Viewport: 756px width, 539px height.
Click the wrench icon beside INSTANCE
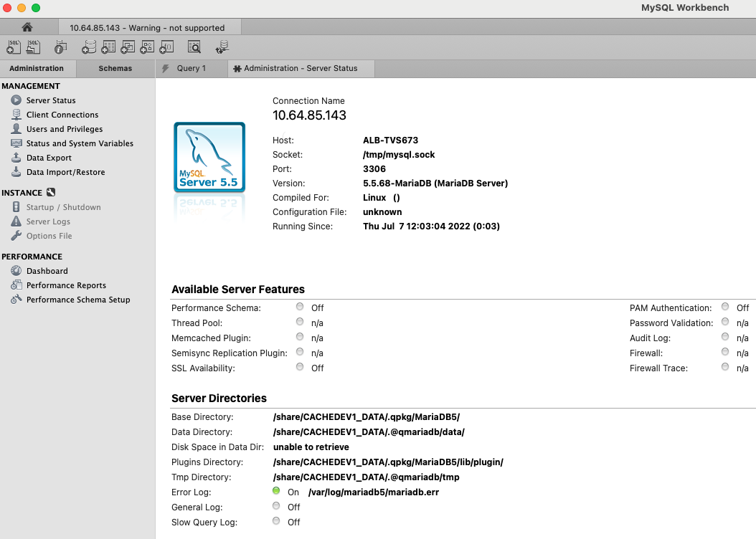point(51,192)
